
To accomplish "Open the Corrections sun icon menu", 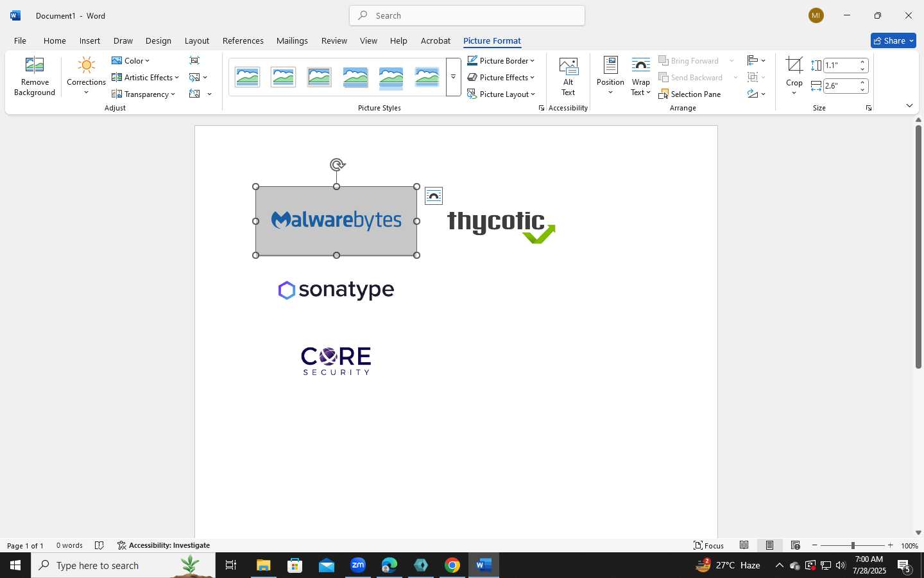I will 86,76.
